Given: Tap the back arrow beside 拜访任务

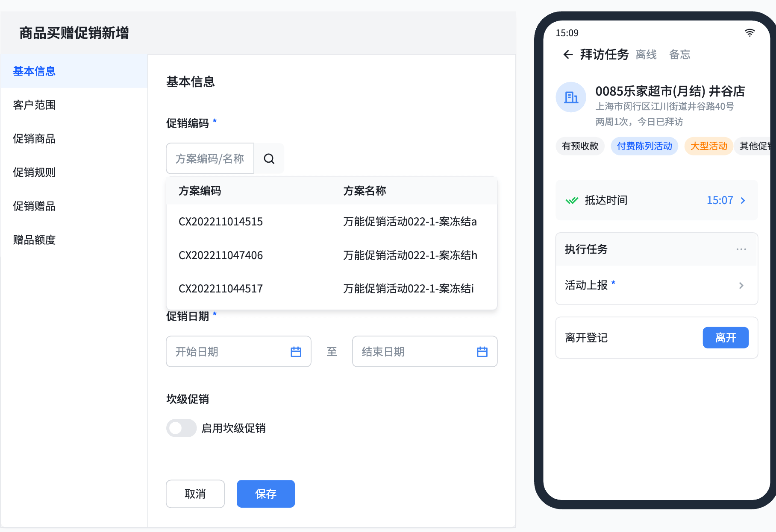Looking at the screenshot, I should (568, 55).
